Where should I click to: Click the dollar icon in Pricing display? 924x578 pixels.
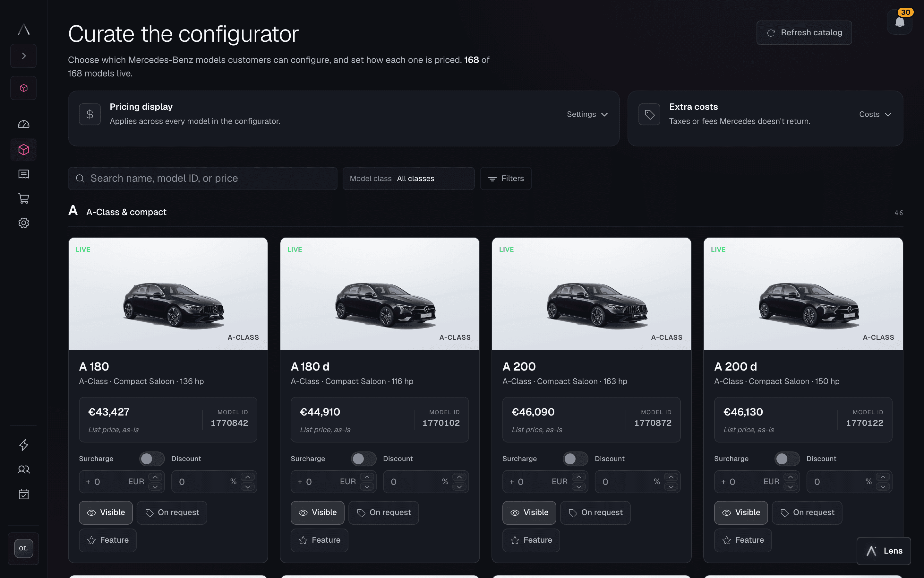(90, 114)
